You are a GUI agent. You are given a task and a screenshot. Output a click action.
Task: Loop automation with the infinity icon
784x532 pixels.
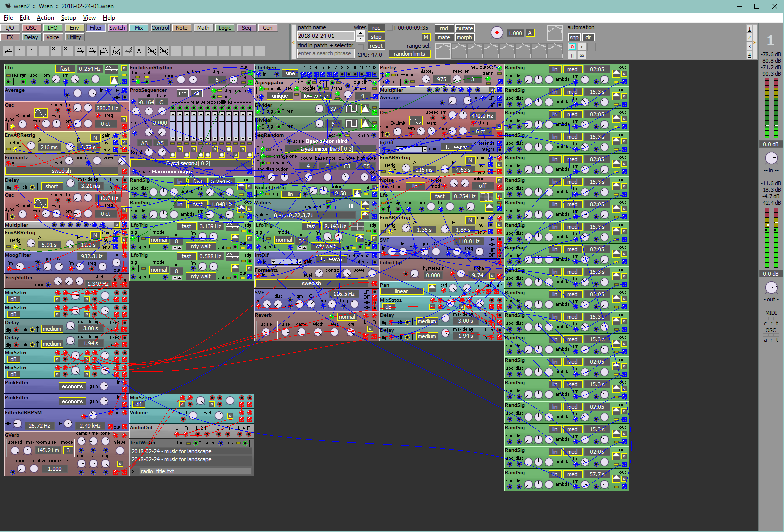[582, 55]
